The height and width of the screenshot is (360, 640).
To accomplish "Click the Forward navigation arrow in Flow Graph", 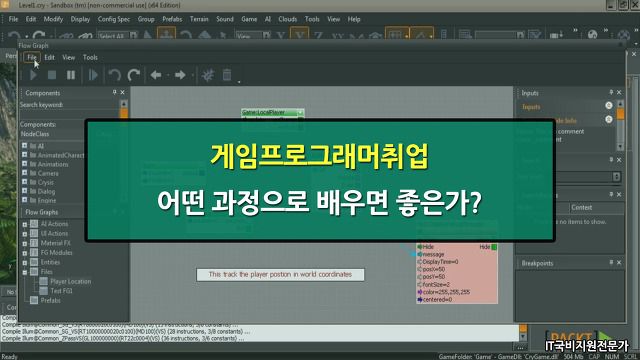I will (x=180, y=75).
